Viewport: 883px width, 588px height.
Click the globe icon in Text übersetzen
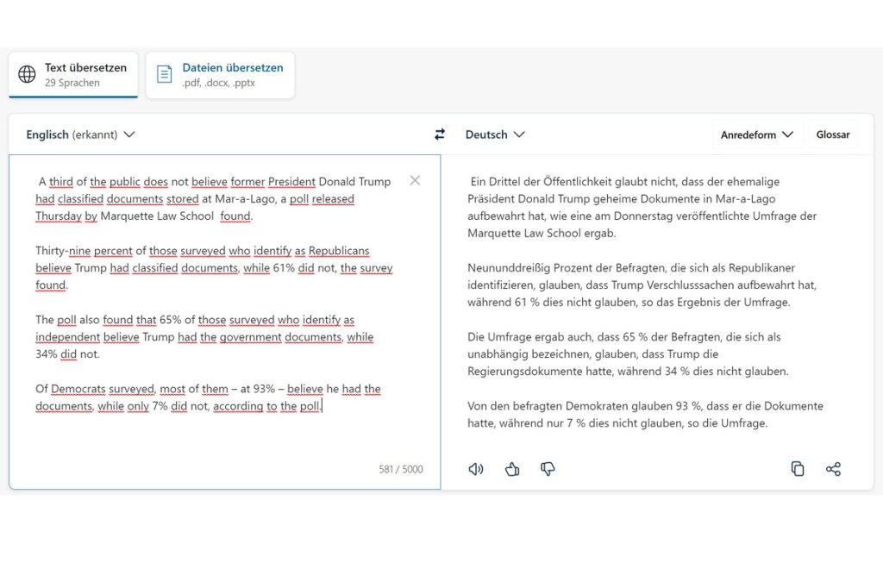click(x=27, y=74)
